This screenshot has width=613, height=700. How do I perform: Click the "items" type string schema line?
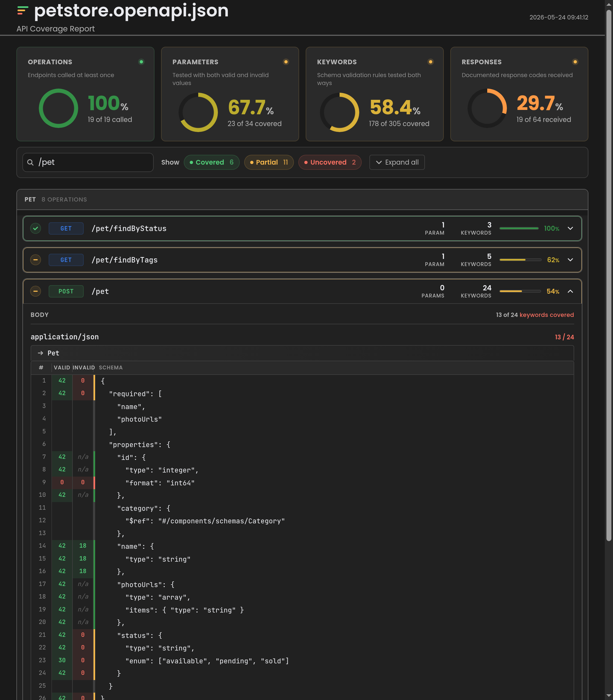coord(184,610)
